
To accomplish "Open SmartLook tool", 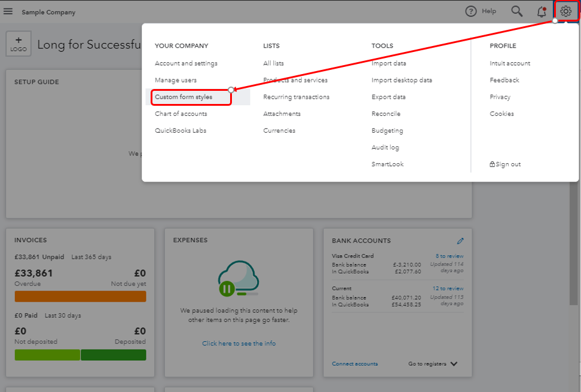I will (x=387, y=164).
